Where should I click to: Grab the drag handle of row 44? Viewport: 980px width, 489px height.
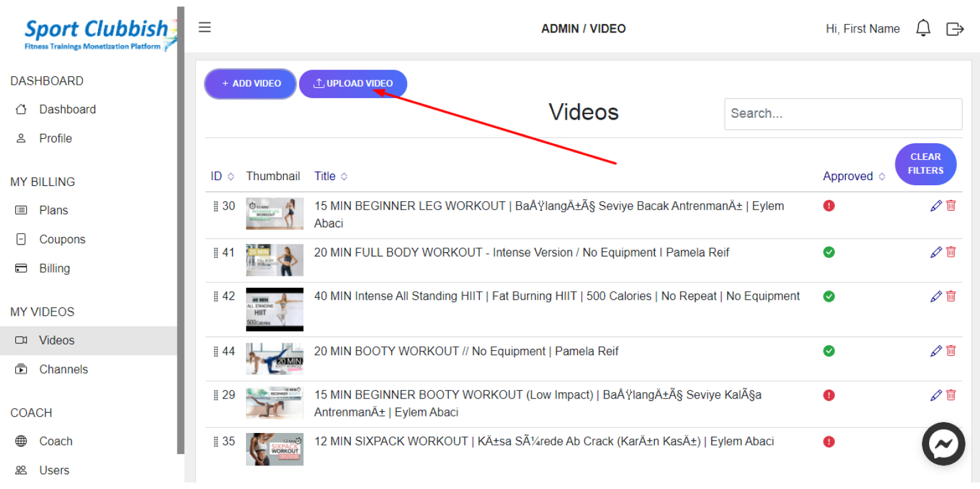point(216,351)
